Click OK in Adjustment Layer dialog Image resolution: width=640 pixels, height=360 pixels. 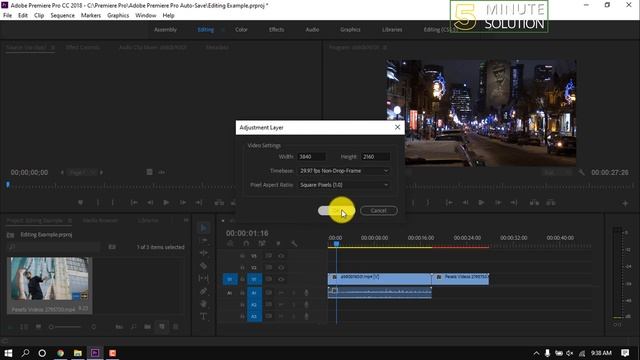[336, 211]
